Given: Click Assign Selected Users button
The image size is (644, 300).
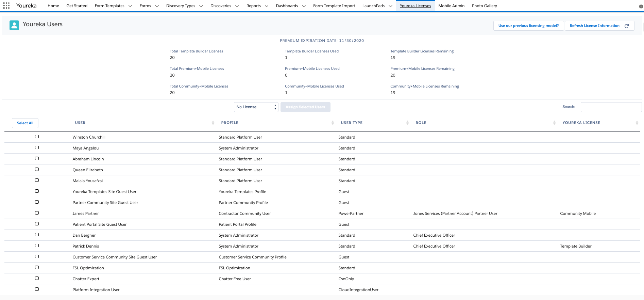Looking at the screenshot, I should click(x=305, y=107).
